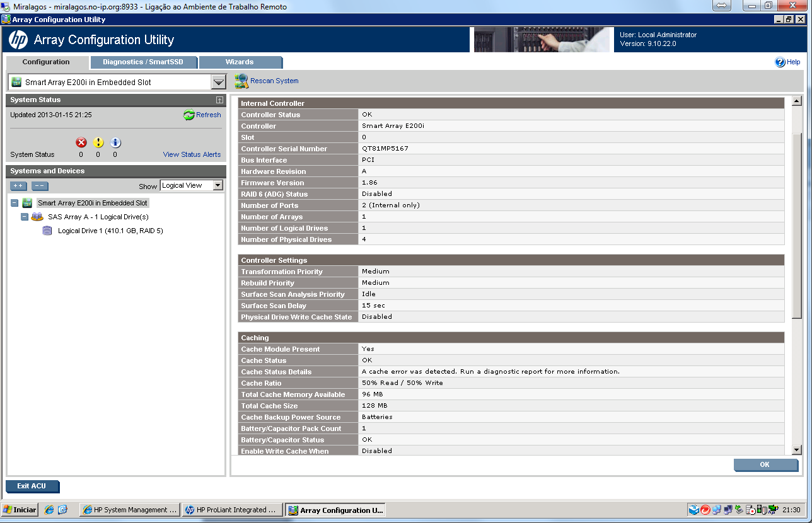Click the Help question mark icon
This screenshot has width=812, height=523.
780,62
